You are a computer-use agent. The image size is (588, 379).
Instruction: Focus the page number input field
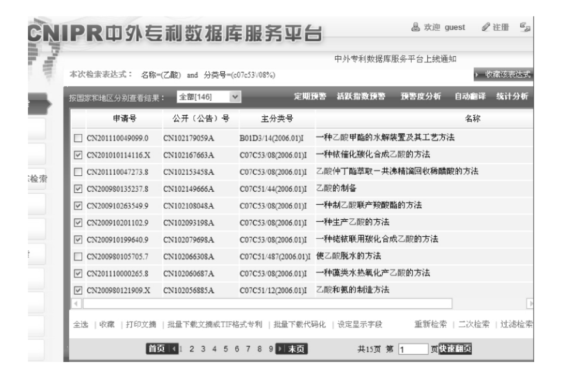tap(413, 349)
